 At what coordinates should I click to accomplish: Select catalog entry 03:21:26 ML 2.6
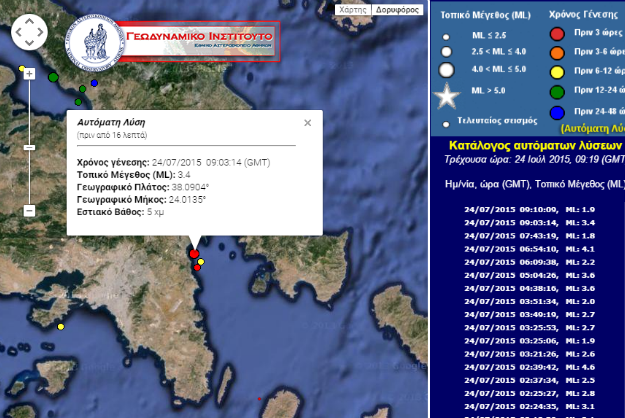530,354
